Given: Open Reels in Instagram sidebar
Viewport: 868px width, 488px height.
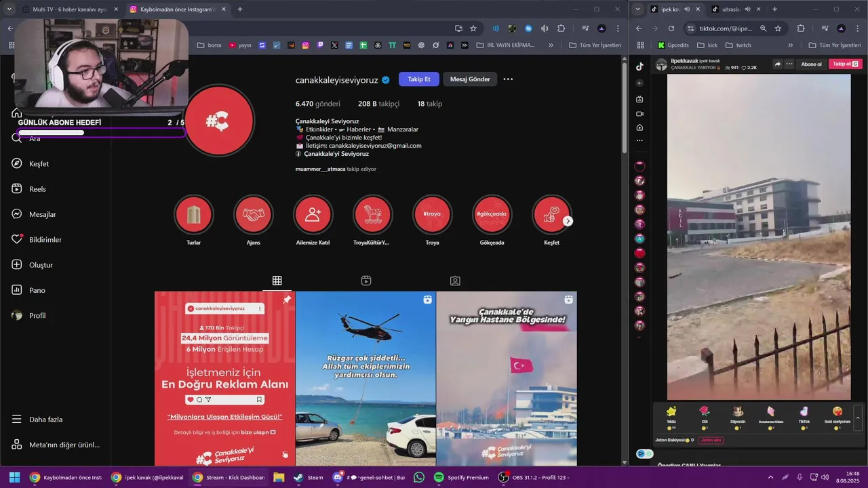Looking at the screenshot, I should (x=29, y=189).
